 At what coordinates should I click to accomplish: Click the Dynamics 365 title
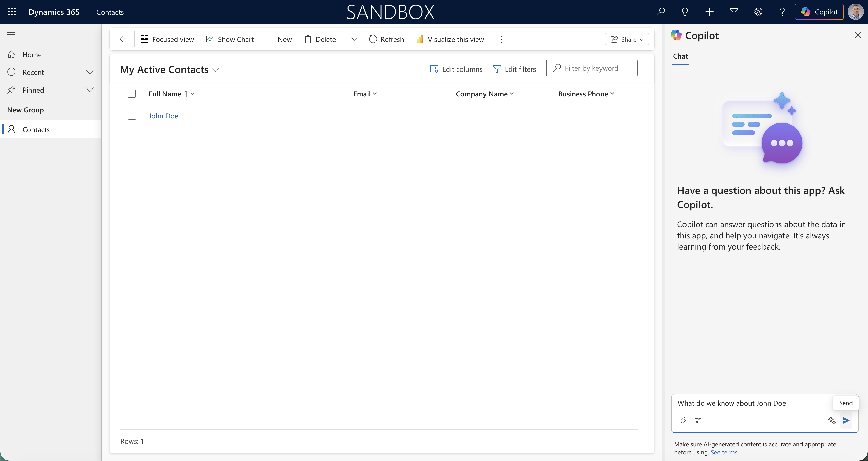pos(54,12)
